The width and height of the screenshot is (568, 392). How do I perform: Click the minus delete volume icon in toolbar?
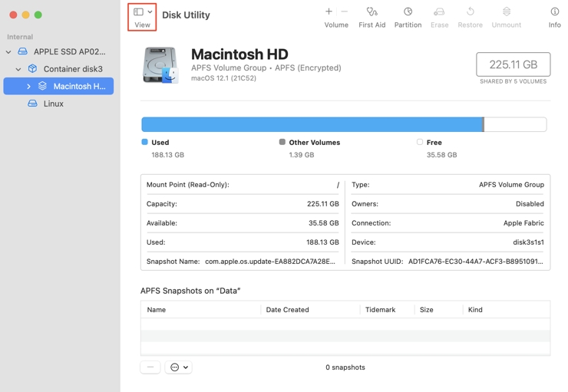click(345, 12)
